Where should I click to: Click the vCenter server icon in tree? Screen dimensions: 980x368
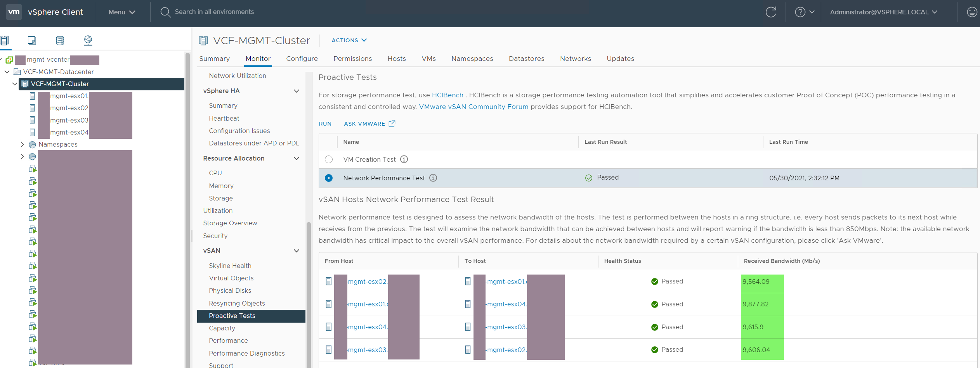point(9,60)
